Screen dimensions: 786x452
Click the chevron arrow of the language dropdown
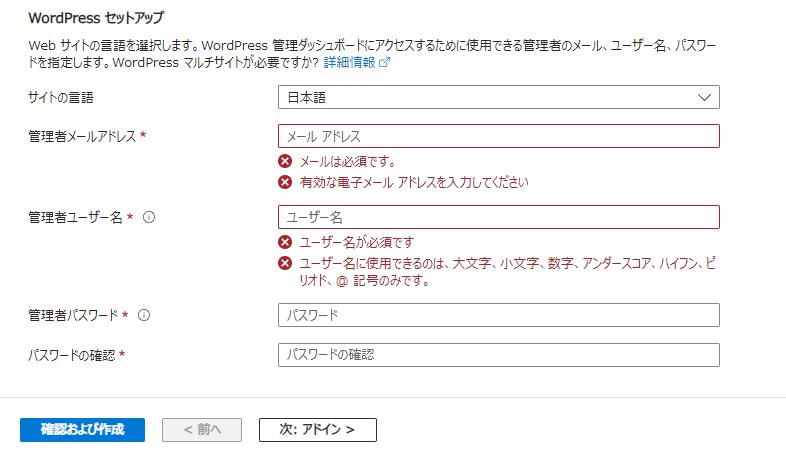pos(704,97)
